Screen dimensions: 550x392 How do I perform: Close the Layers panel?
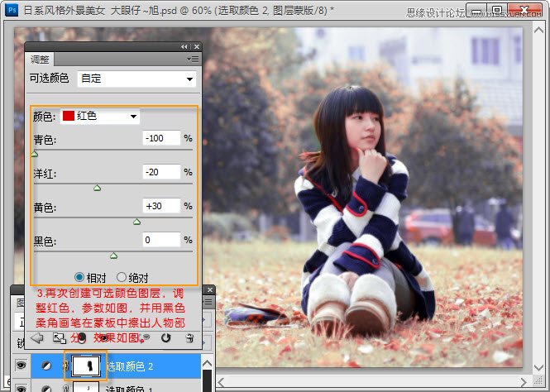[x=210, y=290]
